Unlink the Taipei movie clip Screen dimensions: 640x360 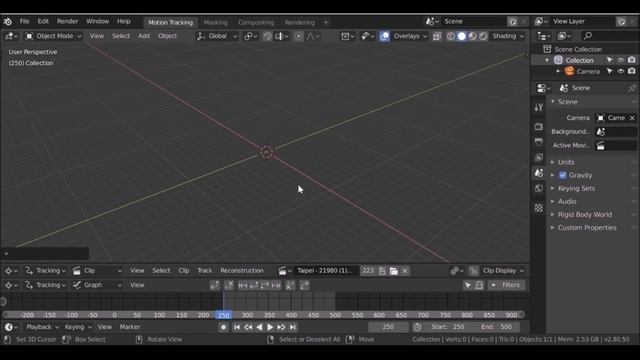405,271
